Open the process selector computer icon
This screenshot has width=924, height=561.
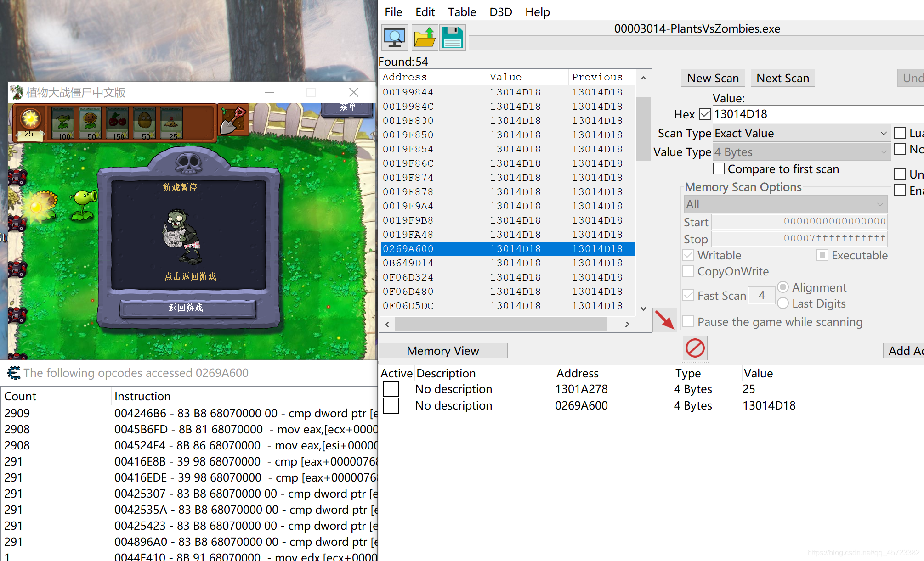pos(395,38)
